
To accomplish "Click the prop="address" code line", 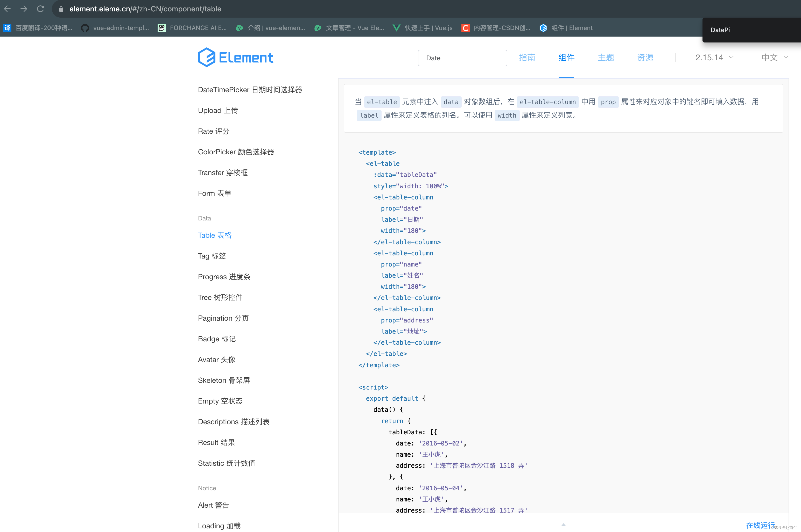I will (x=407, y=320).
